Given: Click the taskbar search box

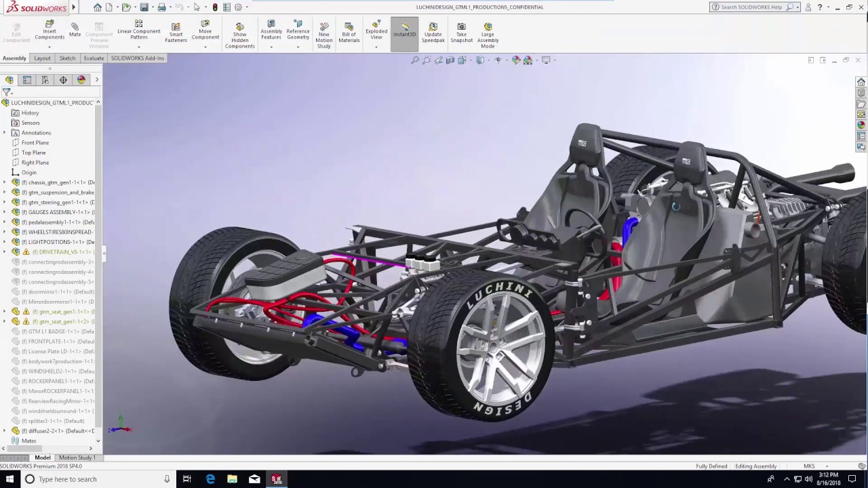Looking at the screenshot, I should pyautogui.click(x=98, y=479).
